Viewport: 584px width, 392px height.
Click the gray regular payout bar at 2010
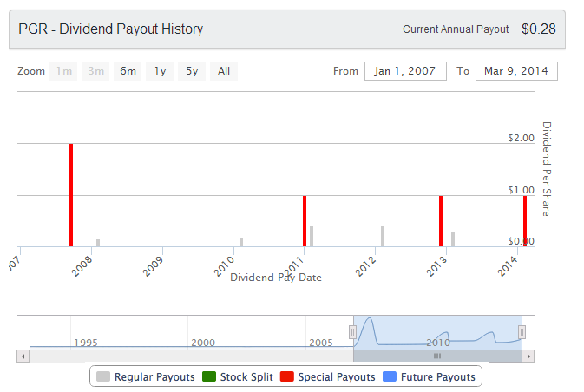click(x=241, y=243)
